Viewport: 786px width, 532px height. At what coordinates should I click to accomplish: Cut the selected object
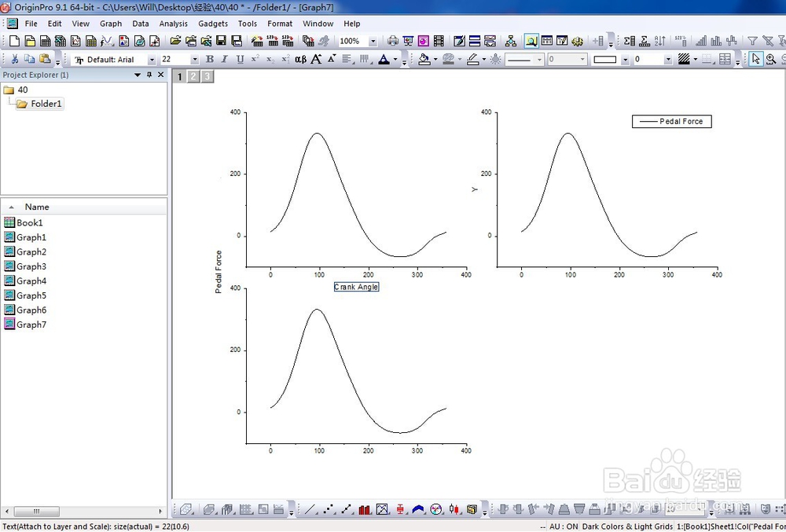pos(14,59)
